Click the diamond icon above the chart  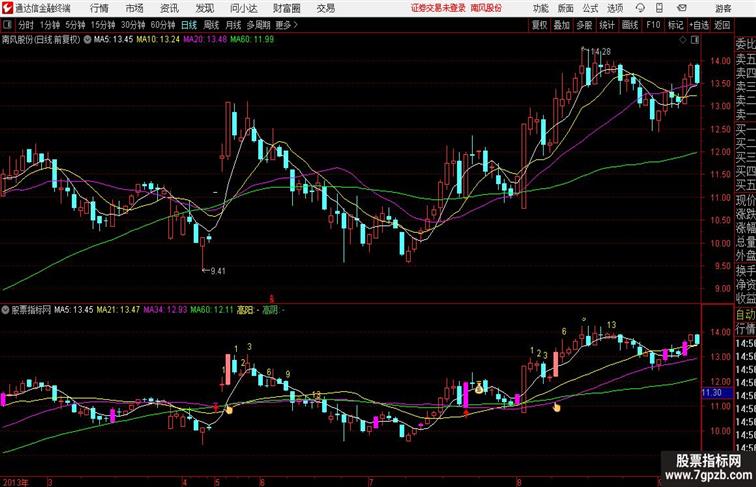tap(683, 41)
